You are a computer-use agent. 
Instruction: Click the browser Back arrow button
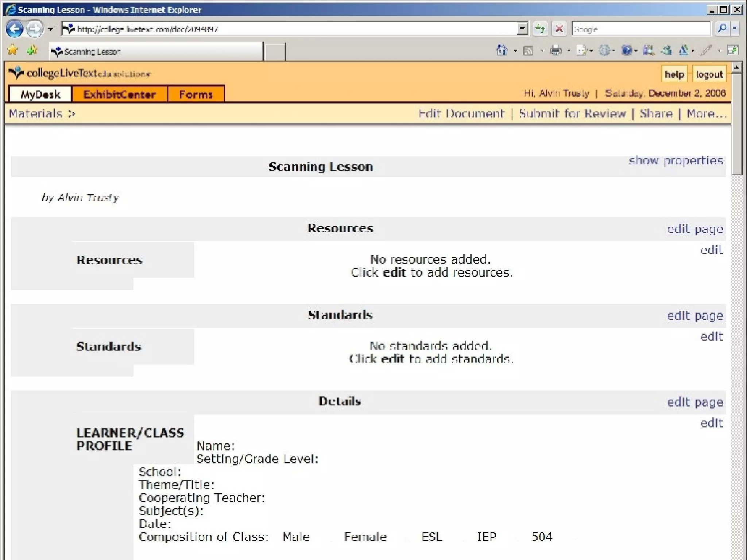coord(15,29)
